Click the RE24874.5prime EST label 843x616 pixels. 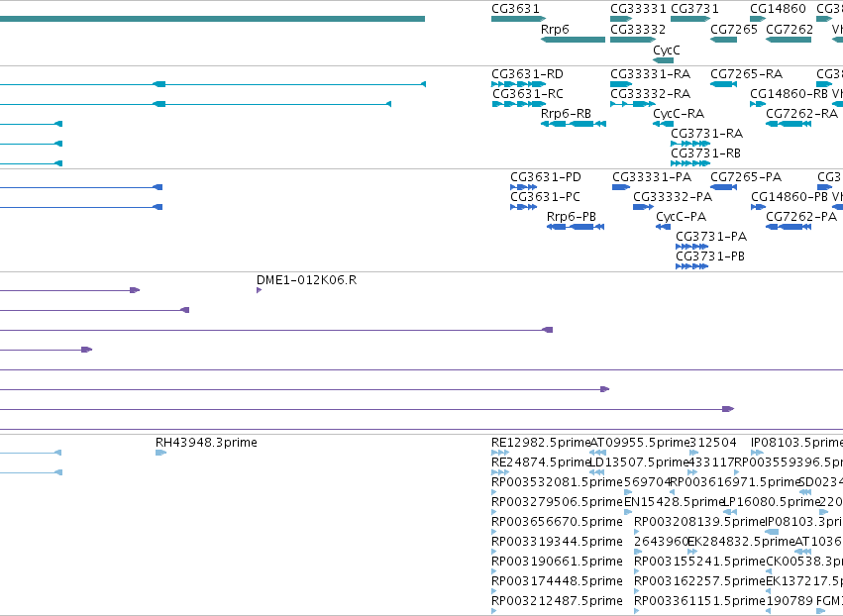[541, 462]
